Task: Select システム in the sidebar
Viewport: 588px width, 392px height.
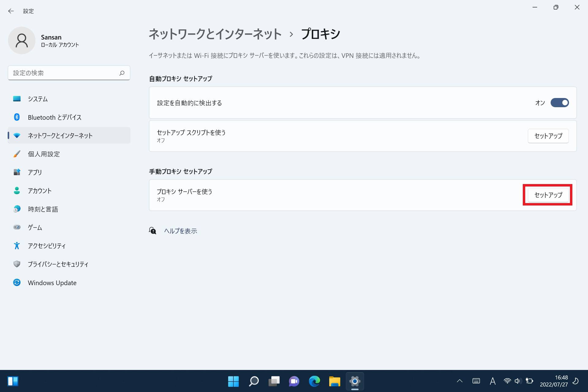Action: 38,99
